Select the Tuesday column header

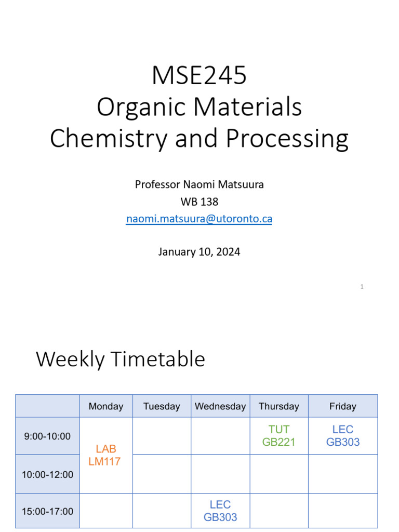162,406
